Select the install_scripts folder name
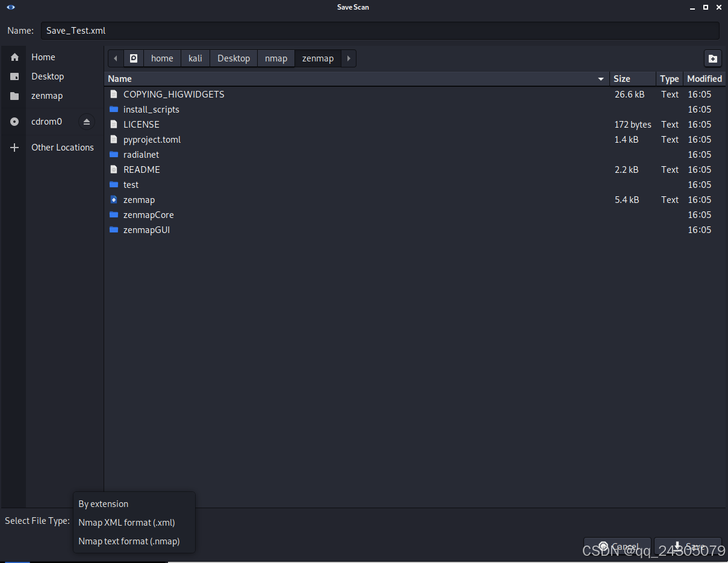Viewport: 728px width, 563px height. pyautogui.click(x=151, y=110)
